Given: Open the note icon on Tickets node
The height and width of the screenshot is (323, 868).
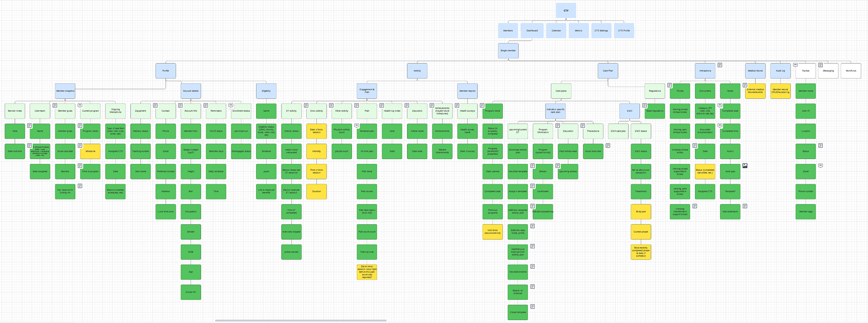Looking at the screenshot, I should coord(670,85).
